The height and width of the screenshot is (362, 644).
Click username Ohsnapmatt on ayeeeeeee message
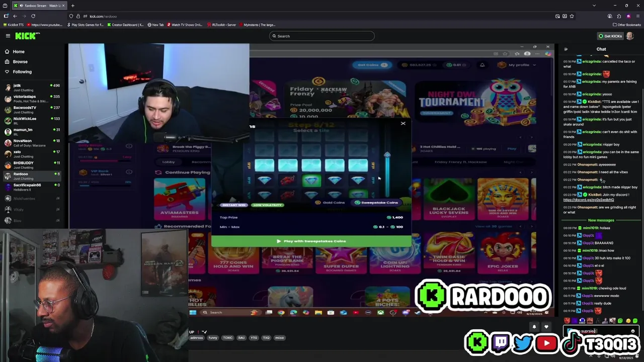pos(587,164)
